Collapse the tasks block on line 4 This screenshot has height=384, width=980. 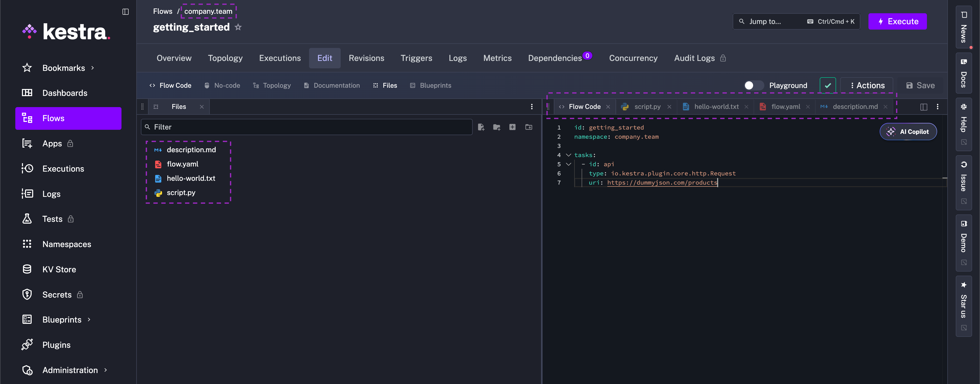click(568, 155)
